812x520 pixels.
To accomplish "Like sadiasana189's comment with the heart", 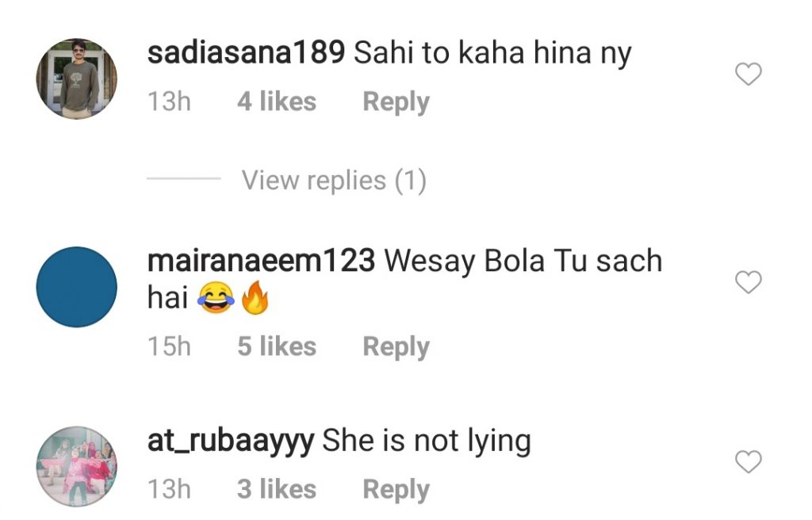I will pyautogui.click(x=749, y=74).
